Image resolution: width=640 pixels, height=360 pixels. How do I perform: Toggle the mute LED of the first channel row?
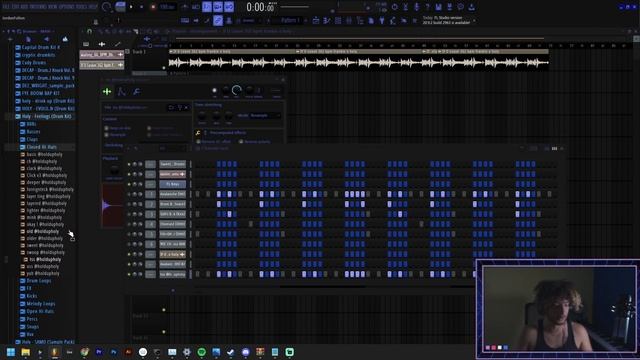point(129,164)
